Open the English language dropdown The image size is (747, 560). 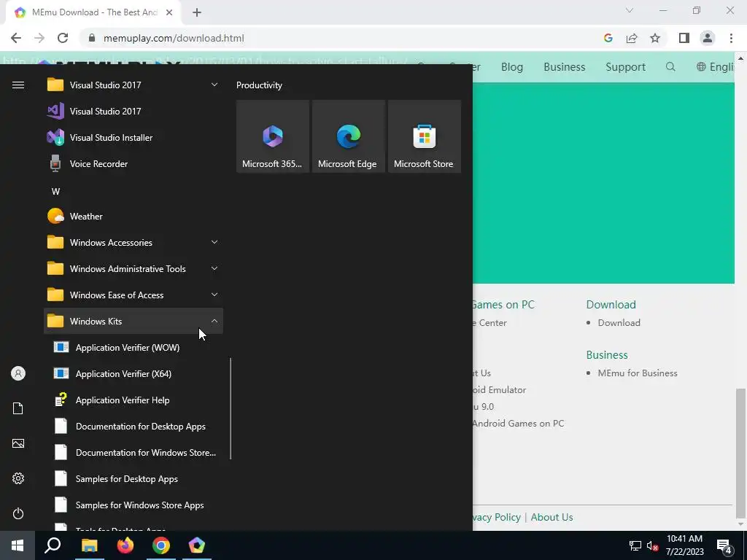pos(716,66)
